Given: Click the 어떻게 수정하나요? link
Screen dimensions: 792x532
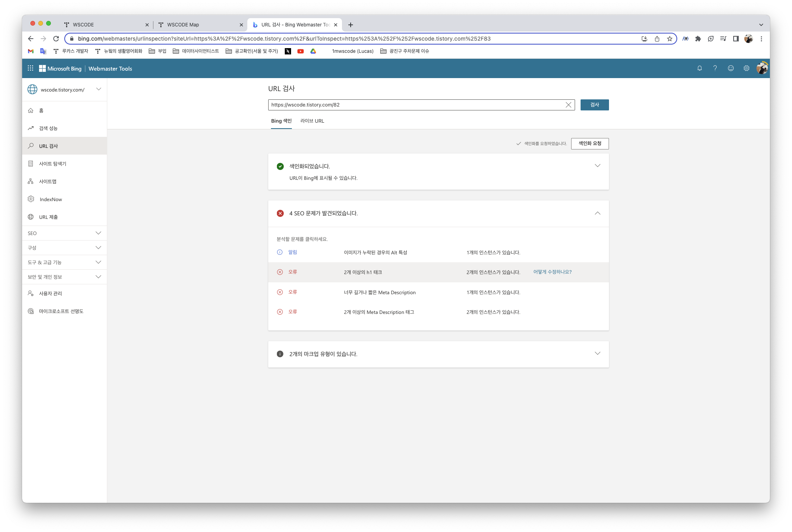Looking at the screenshot, I should (552, 272).
